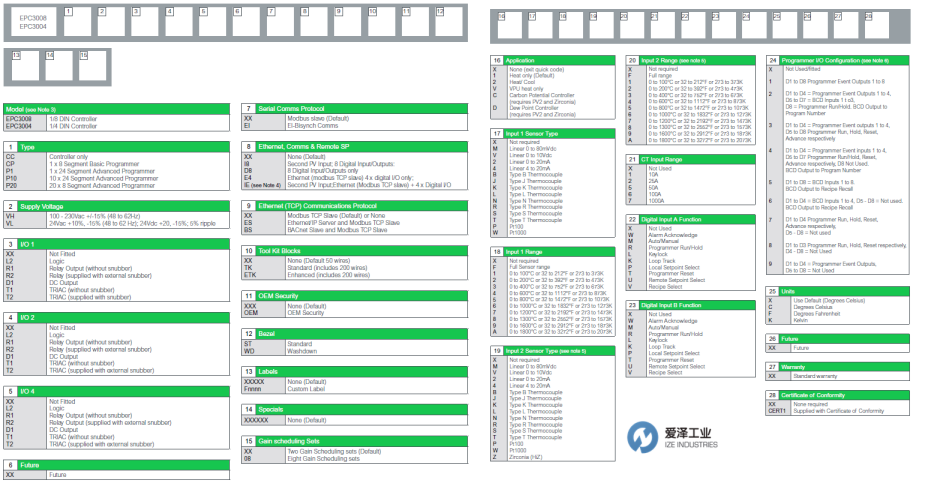
Task: Select "Type K Thermocouple" under Input 1 Sensor Type
Action: pyautogui.click(x=553, y=188)
